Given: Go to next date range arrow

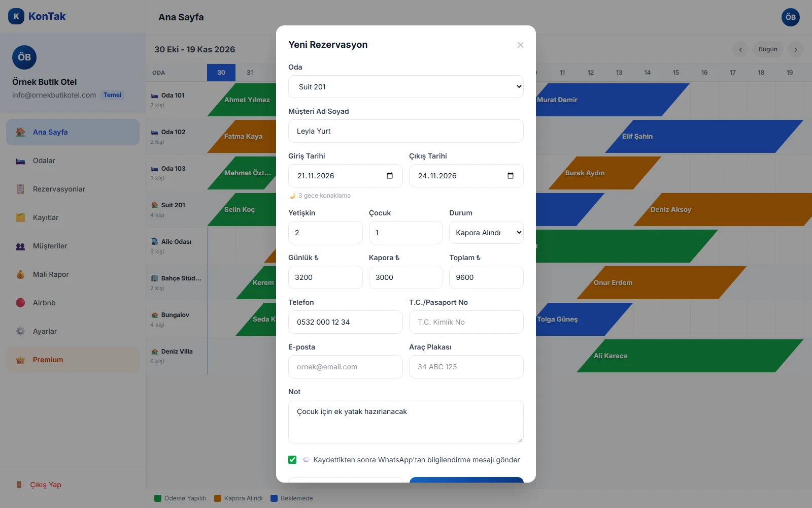Looking at the screenshot, I should point(796,49).
